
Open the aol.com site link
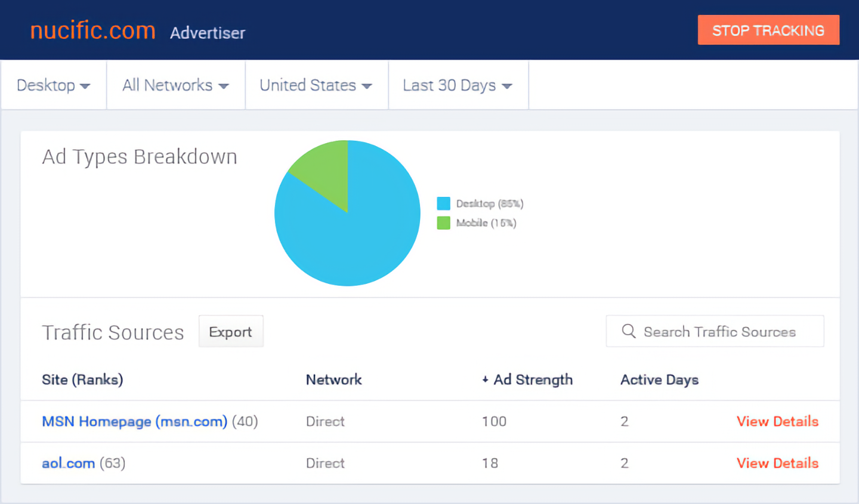pyautogui.click(x=69, y=463)
